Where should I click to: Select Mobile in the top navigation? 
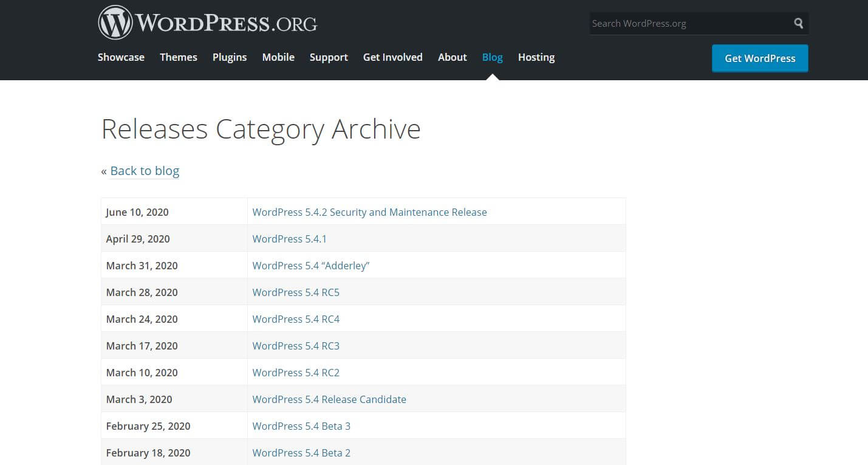[278, 57]
